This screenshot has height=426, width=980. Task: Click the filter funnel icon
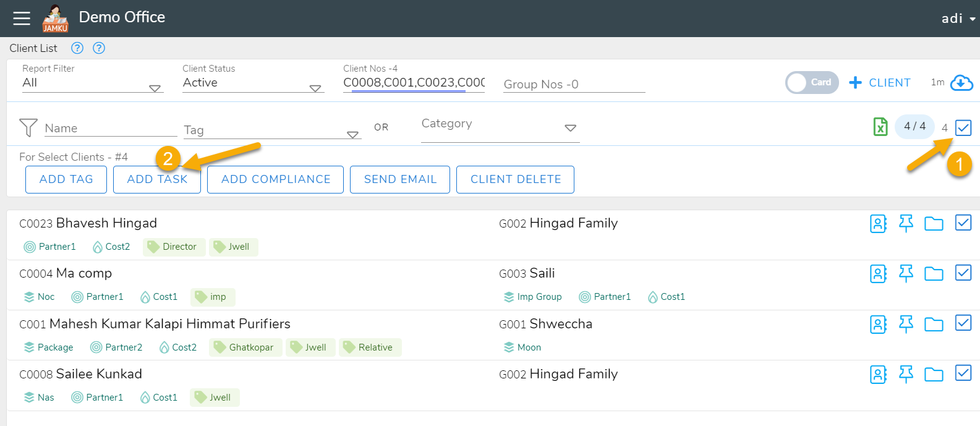[28, 127]
